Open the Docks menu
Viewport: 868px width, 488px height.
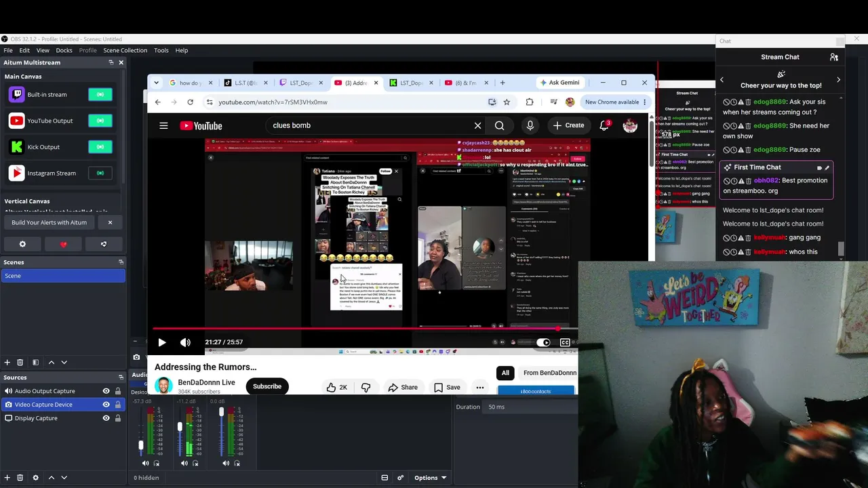click(x=64, y=50)
